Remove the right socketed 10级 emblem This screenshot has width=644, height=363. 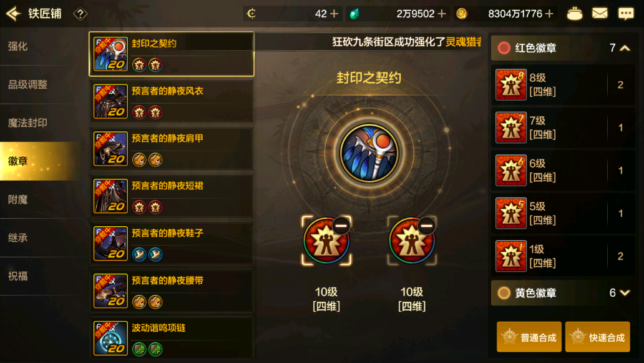tap(426, 226)
